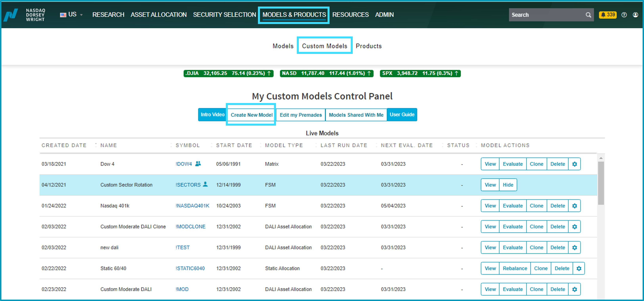Switch to the Models tab
This screenshot has width=644, height=301.
coord(283,46)
